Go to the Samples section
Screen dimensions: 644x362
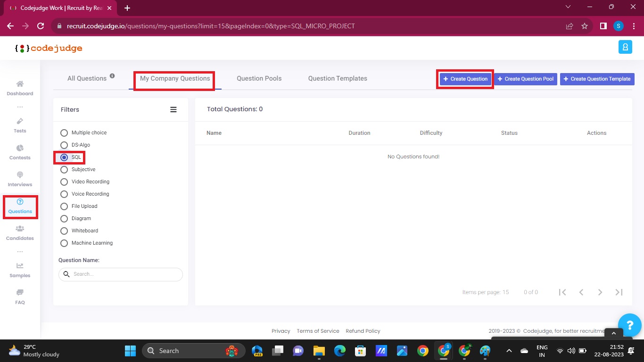click(x=20, y=270)
